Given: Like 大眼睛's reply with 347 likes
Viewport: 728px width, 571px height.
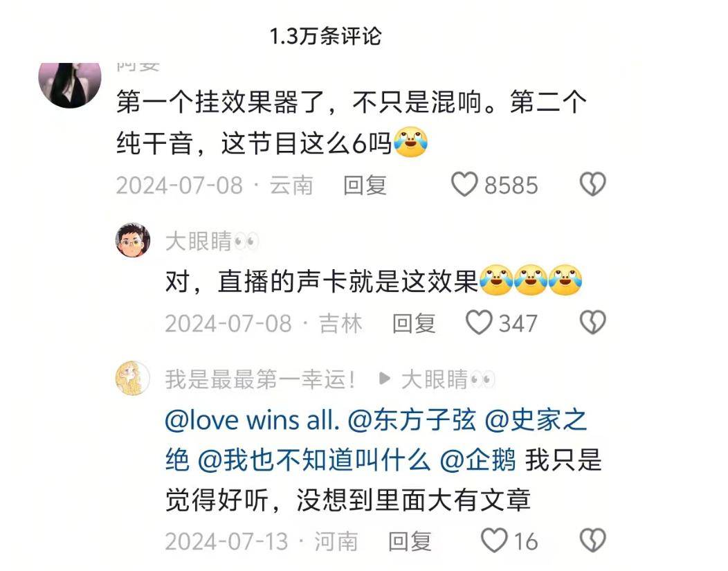Looking at the screenshot, I should pos(479,323).
